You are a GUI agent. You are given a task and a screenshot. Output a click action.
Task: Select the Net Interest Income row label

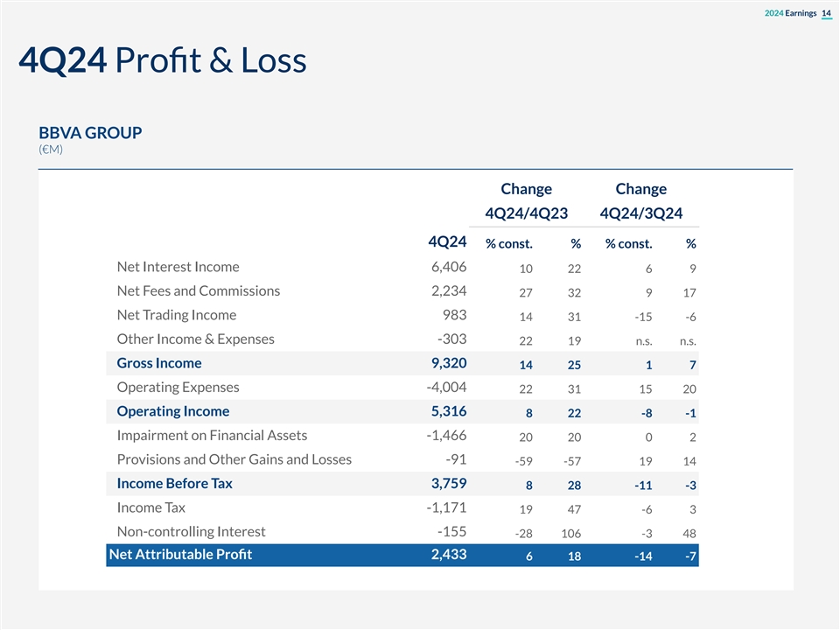click(x=178, y=267)
